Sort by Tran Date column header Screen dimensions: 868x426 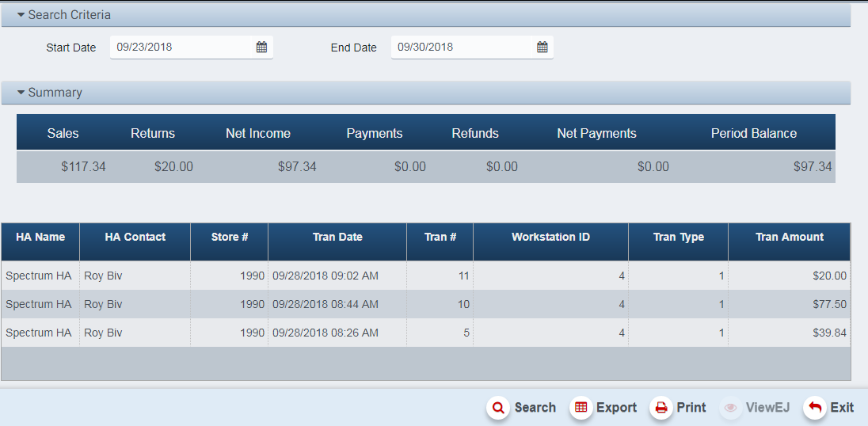(x=337, y=237)
